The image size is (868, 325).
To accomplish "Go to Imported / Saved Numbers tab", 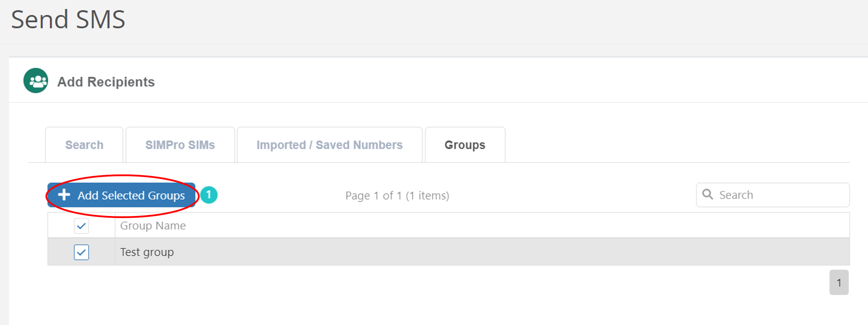I will pyautogui.click(x=329, y=145).
